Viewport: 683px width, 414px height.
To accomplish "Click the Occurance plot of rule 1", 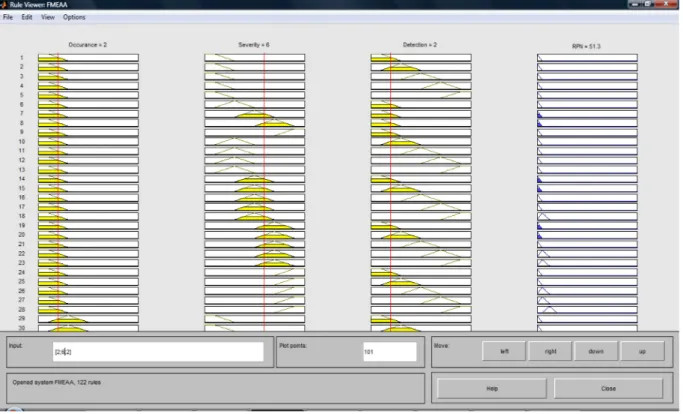I will [88, 58].
